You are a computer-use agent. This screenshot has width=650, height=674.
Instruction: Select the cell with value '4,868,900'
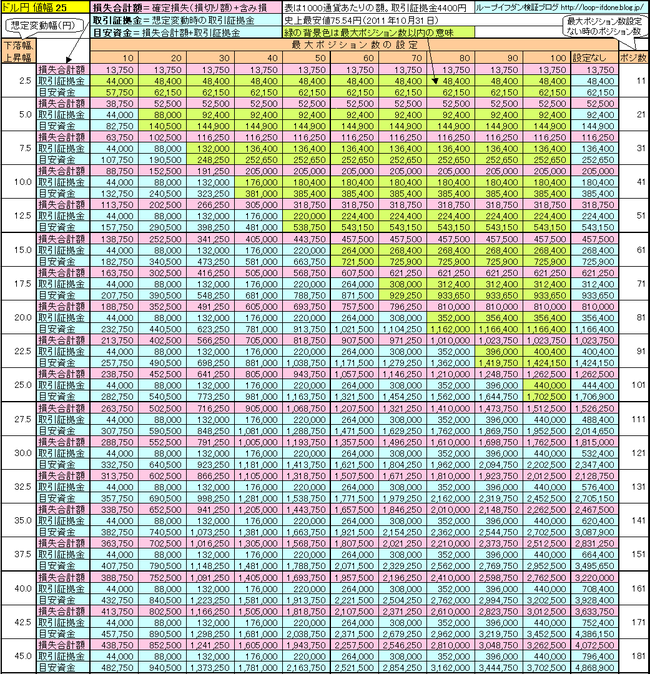coord(595,668)
